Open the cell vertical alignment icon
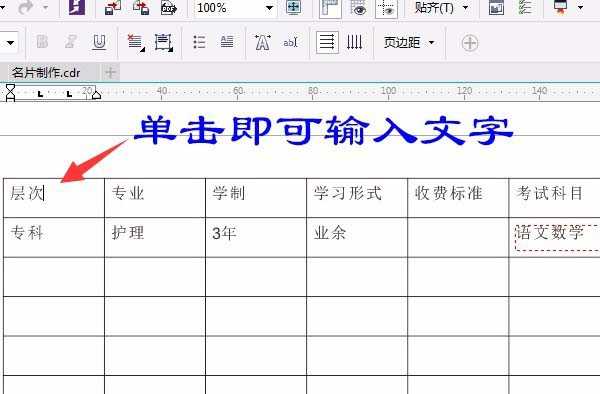Screen dimensions: 600x394 click(163, 42)
